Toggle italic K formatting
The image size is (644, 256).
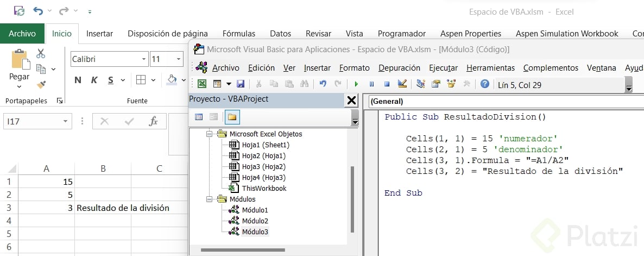94,80
